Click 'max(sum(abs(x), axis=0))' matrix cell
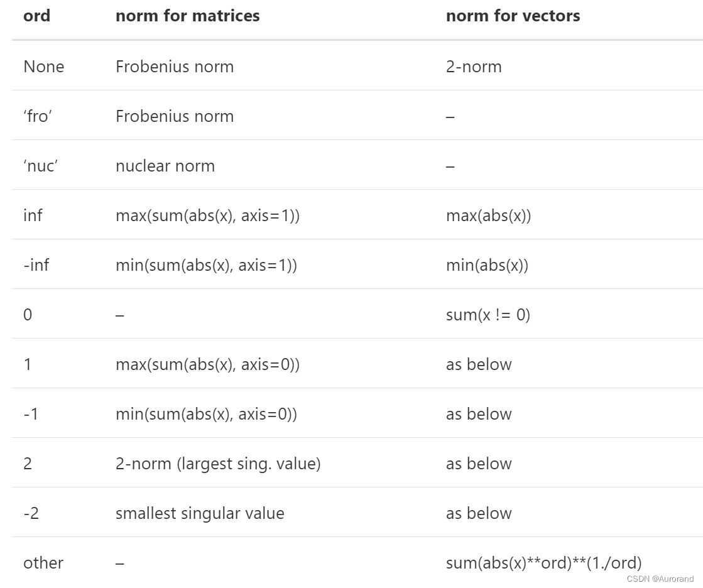Viewport: 703px width, 588px height. pos(207,364)
